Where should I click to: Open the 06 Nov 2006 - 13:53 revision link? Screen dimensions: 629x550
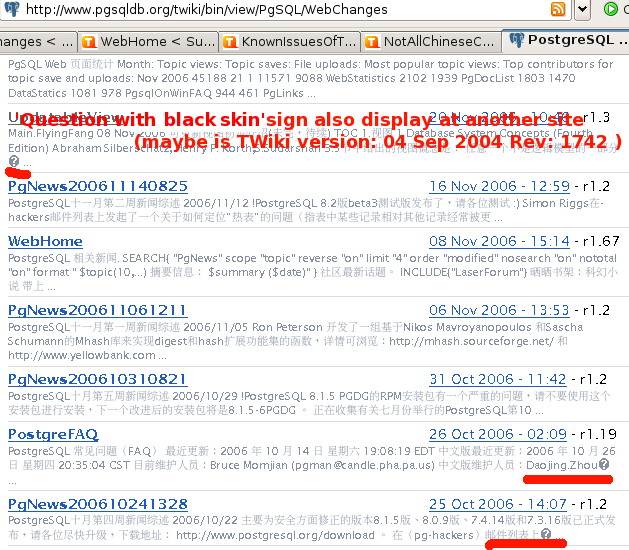(499, 310)
